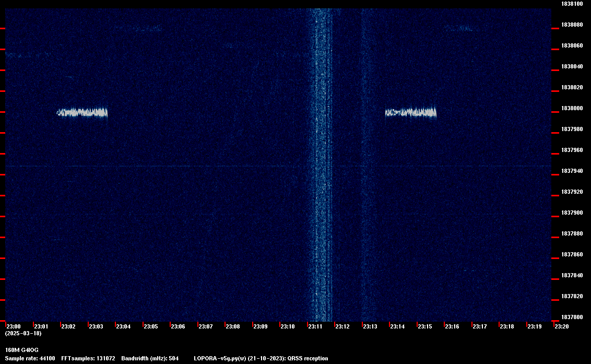The width and height of the screenshot is (591, 364).
Task: Click the 23:14 time axis label
Action: [x=397, y=326]
